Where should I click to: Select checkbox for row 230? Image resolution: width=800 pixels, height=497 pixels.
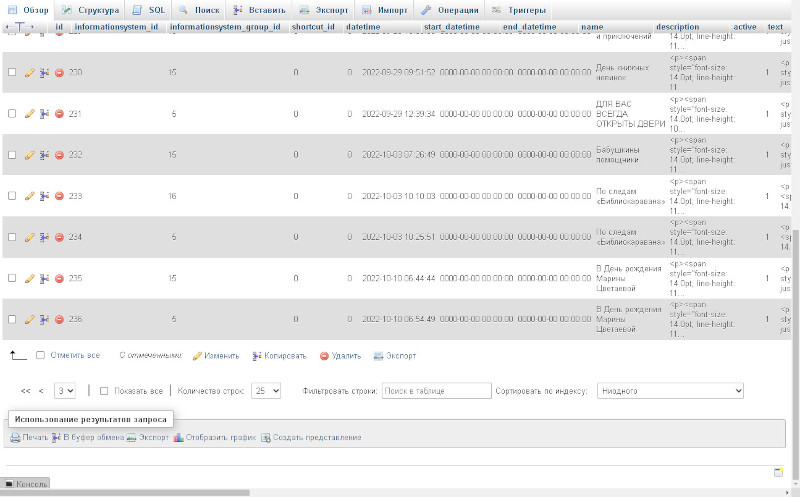tap(12, 72)
